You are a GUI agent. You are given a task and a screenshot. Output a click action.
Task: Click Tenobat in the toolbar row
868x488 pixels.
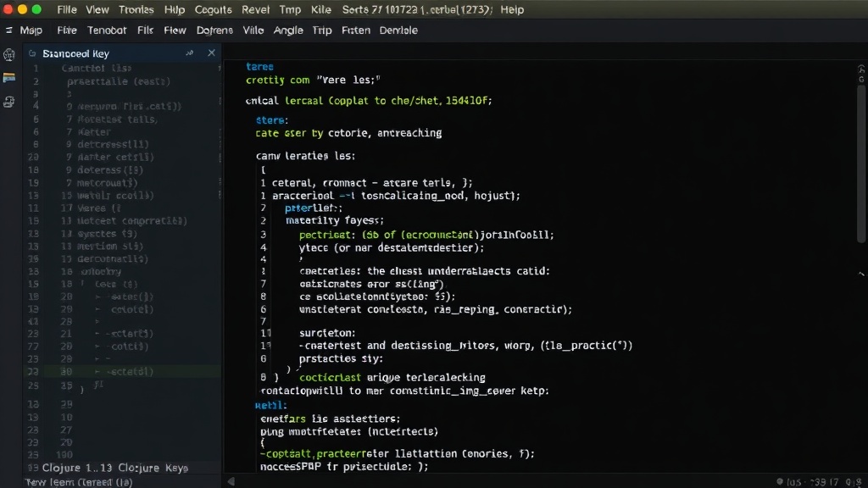click(107, 30)
